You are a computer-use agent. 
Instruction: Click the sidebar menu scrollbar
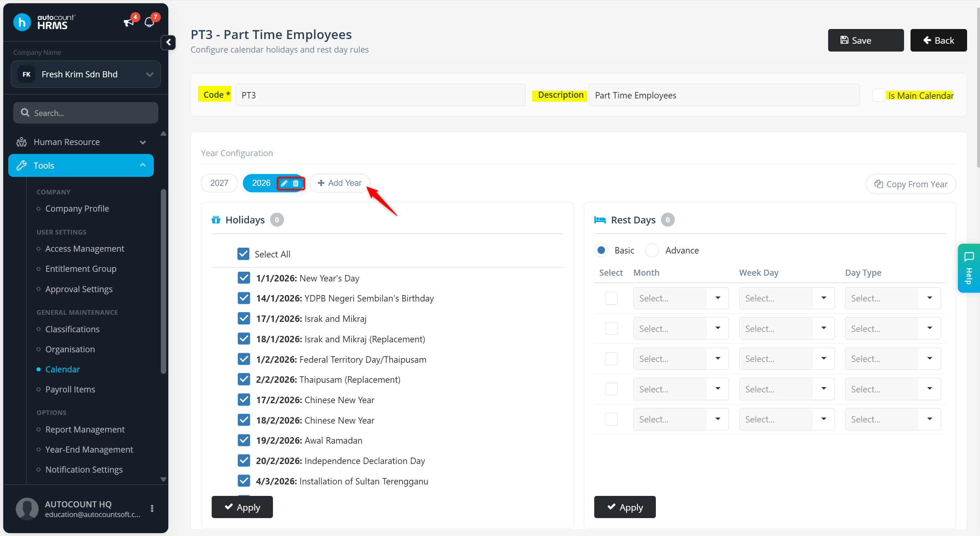tap(164, 281)
